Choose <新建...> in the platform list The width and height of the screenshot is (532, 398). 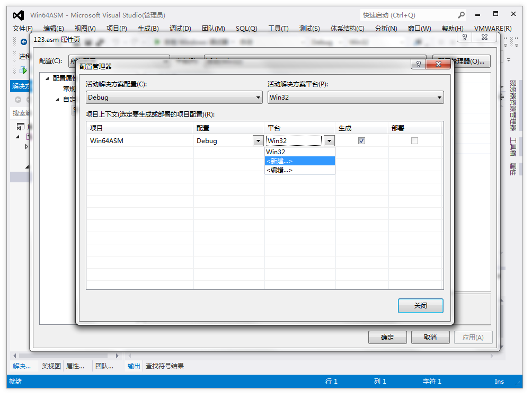click(299, 161)
